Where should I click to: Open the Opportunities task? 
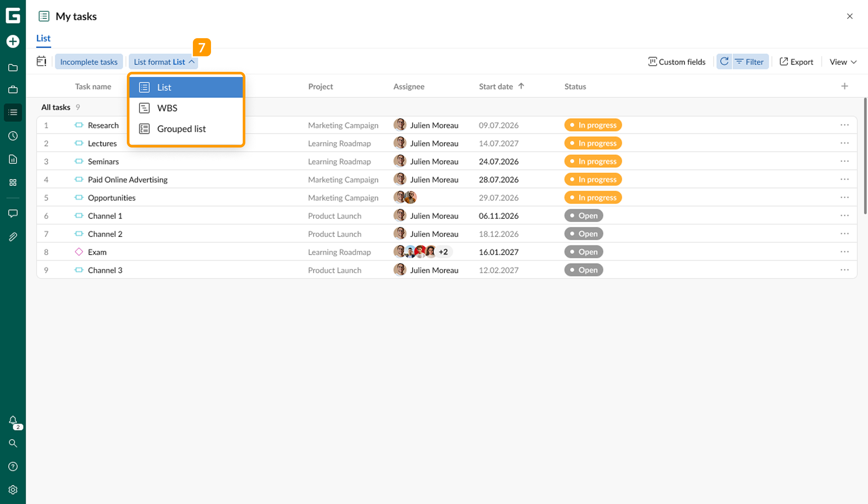tap(112, 198)
